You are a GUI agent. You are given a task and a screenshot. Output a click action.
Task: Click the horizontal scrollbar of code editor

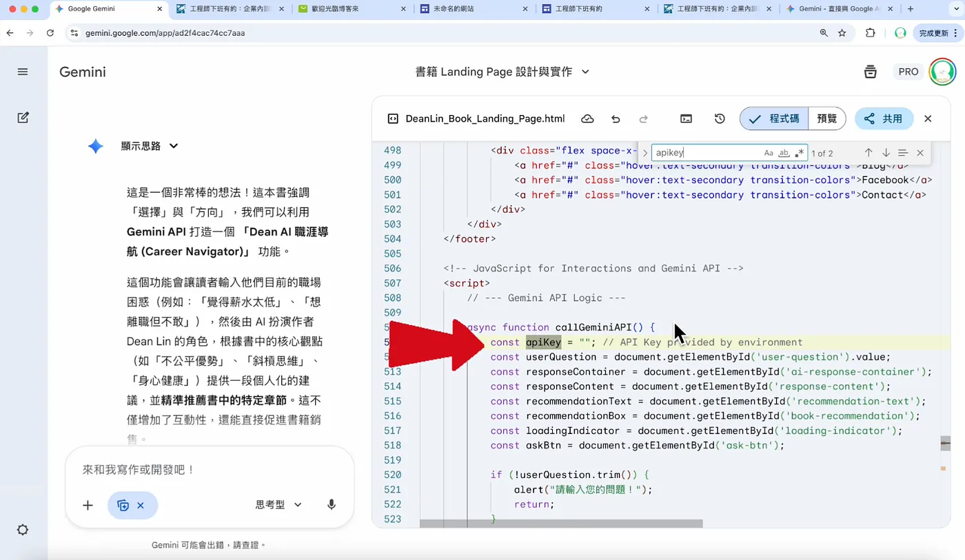(560, 523)
